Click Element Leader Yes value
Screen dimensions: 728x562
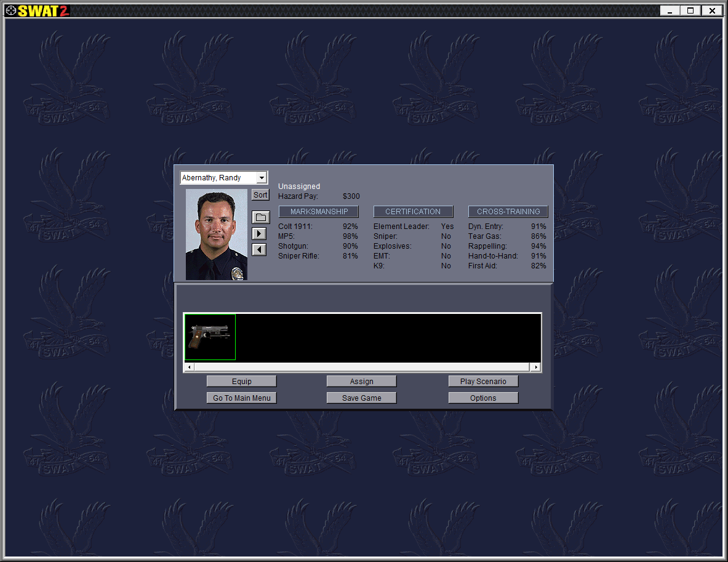[x=447, y=227]
